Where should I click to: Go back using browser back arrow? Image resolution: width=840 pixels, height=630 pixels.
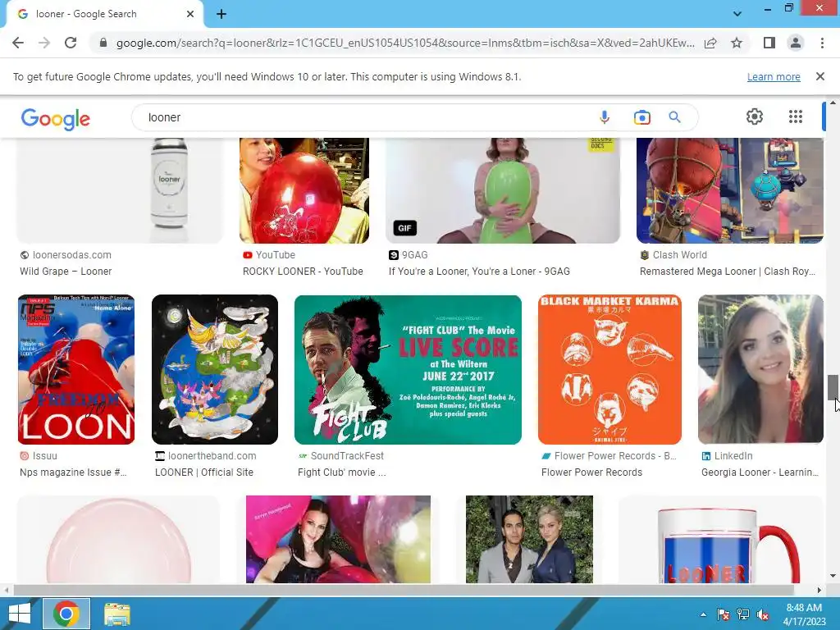pos(18,43)
